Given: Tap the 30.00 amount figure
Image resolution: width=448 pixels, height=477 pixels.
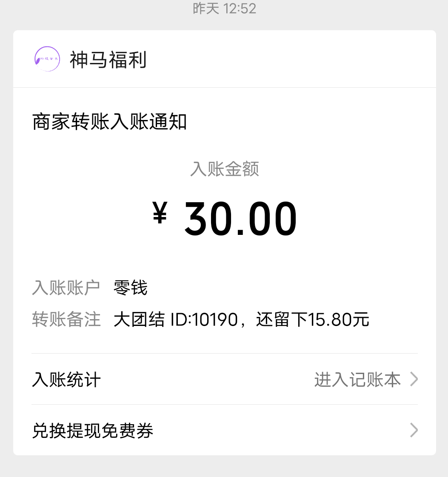Looking at the screenshot, I should (240, 219).
